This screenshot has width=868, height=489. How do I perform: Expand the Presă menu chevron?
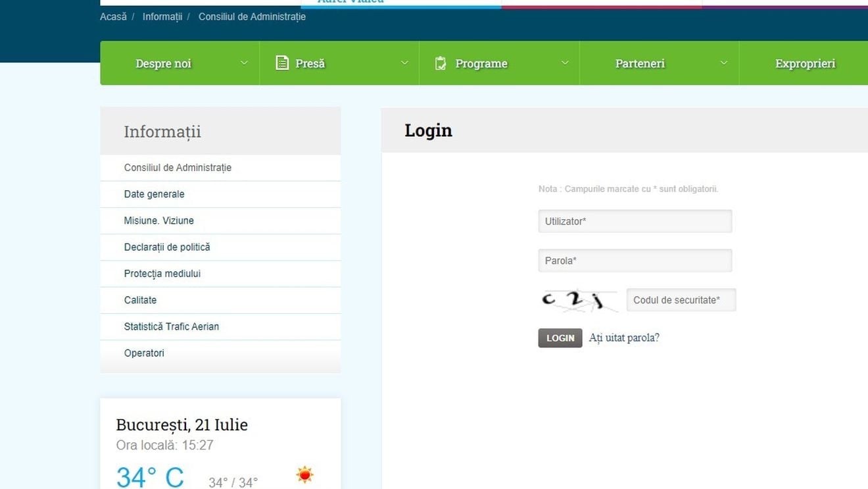coord(404,63)
